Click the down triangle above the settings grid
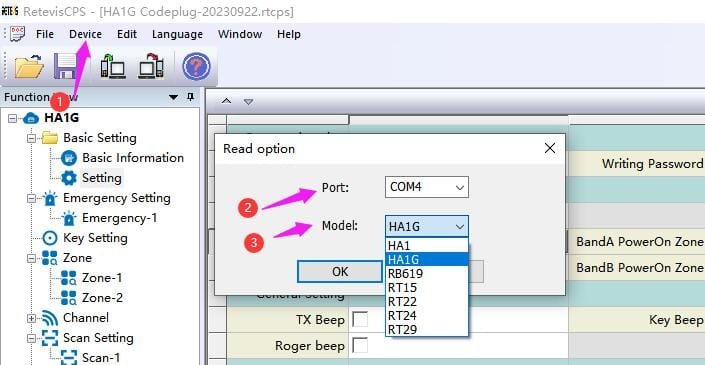 click(x=249, y=102)
